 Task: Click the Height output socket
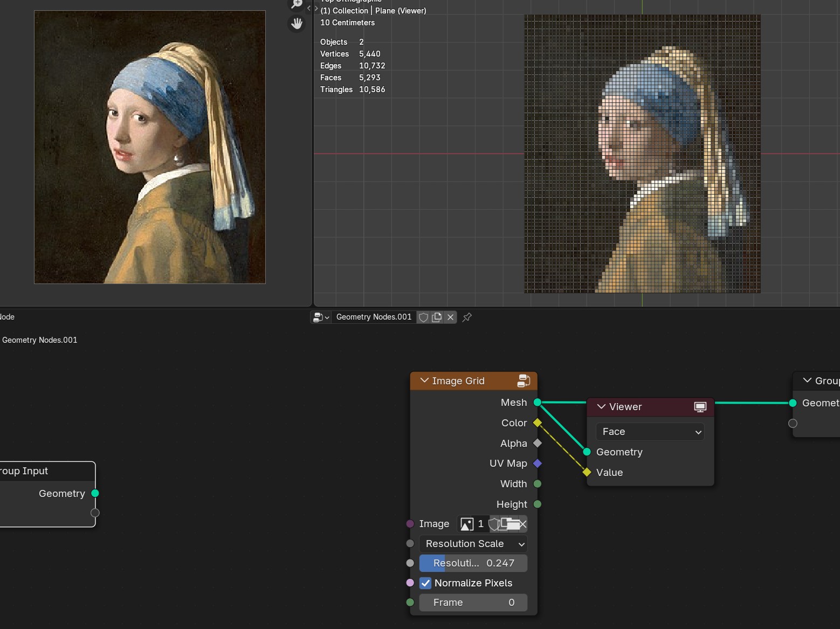(538, 504)
